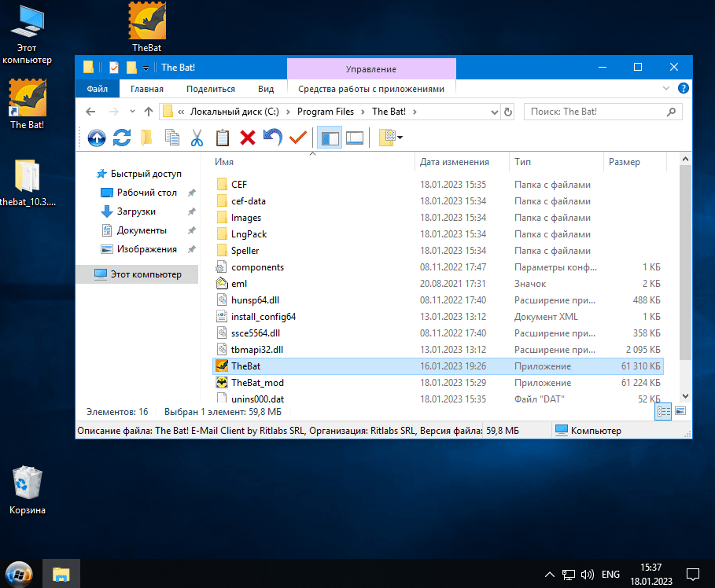
Task: Go up one folder level arrow
Action: pyautogui.click(x=149, y=112)
